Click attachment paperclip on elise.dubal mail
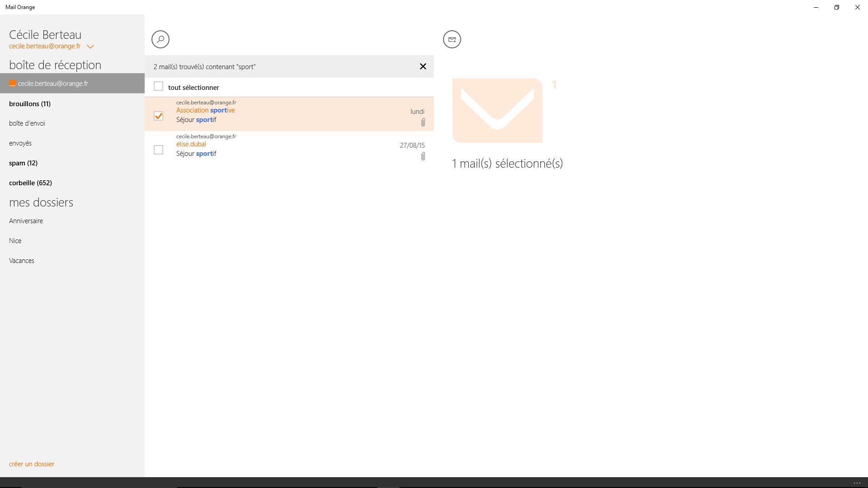 click(x=423, y=156)
